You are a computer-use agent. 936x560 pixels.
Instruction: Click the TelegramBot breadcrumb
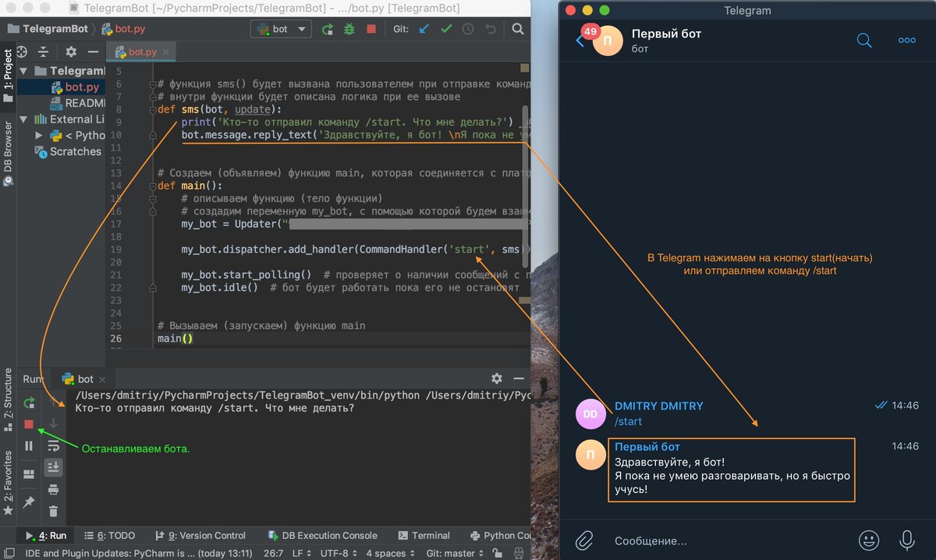[48, 29]
